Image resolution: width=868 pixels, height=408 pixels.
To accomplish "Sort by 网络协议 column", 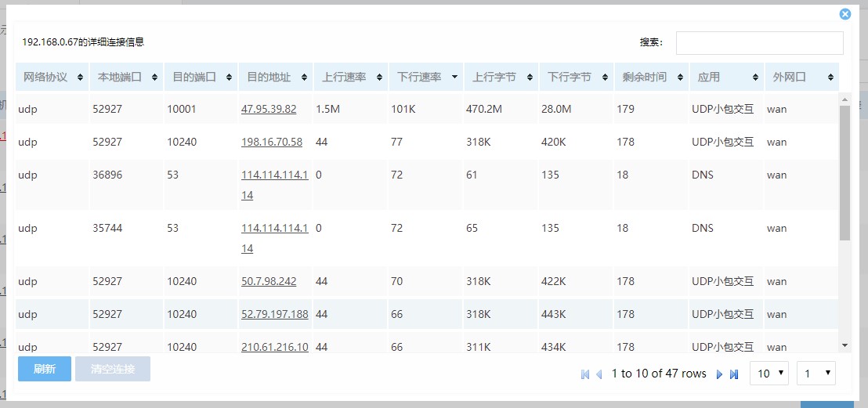I will [52, 77].
